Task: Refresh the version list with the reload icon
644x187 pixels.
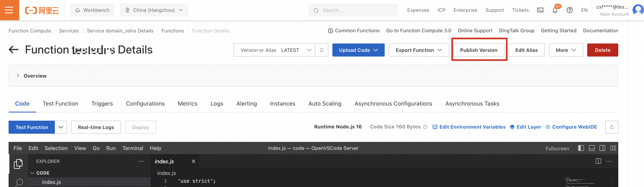Action: [x=322, y=50]
